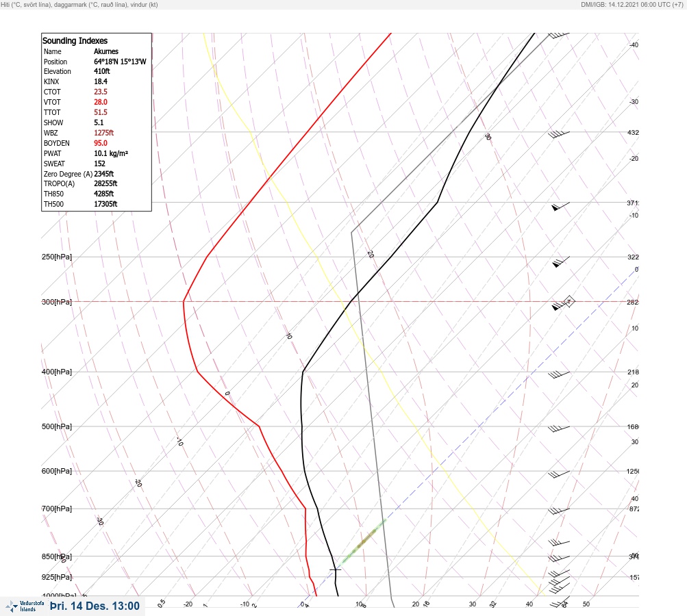Select the PWAT value 10.1 kg/m²
Screen dimensions: 687x616
[111, 153]
